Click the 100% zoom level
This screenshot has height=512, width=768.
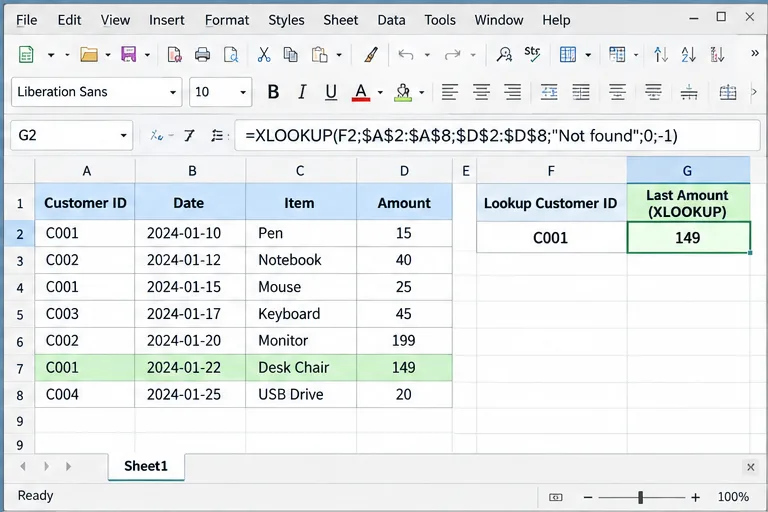coord(733,497)
